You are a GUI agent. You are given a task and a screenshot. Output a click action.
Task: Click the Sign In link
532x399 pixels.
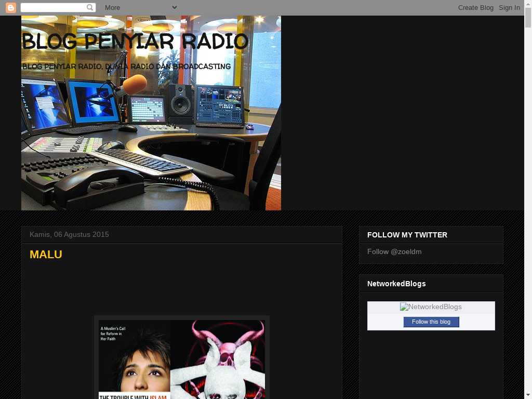509,7
